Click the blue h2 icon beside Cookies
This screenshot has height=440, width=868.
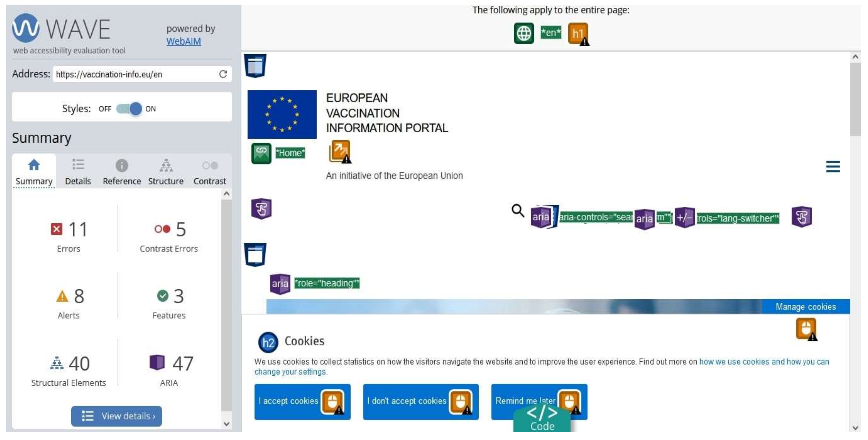tap(268, 342)
